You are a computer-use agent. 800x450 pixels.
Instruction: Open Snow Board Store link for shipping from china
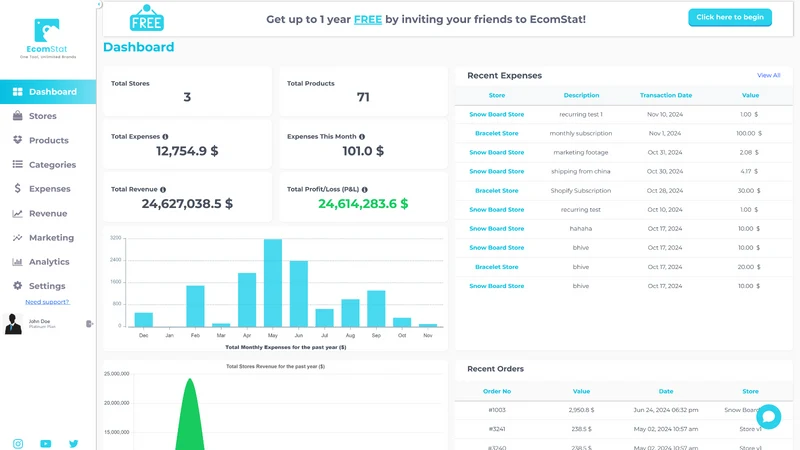[x=496, y=171]
